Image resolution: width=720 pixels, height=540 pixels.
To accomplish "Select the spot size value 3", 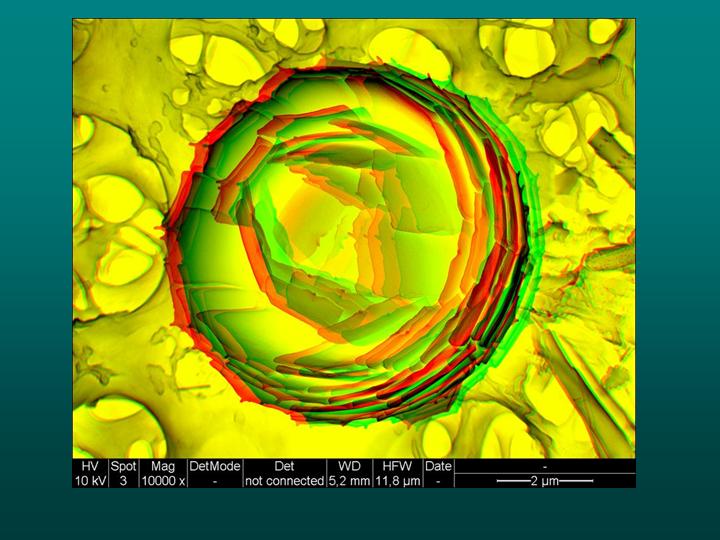I will [x=123, y=481].
